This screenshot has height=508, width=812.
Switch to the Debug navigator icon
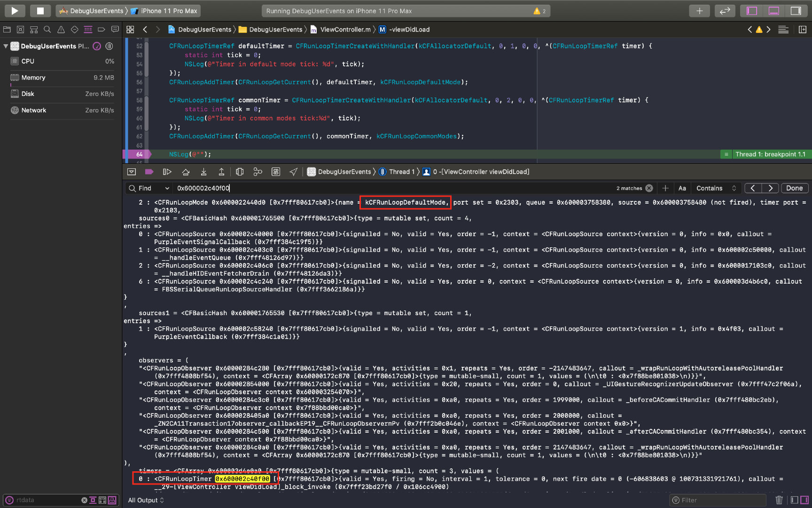tap(88, 30)
